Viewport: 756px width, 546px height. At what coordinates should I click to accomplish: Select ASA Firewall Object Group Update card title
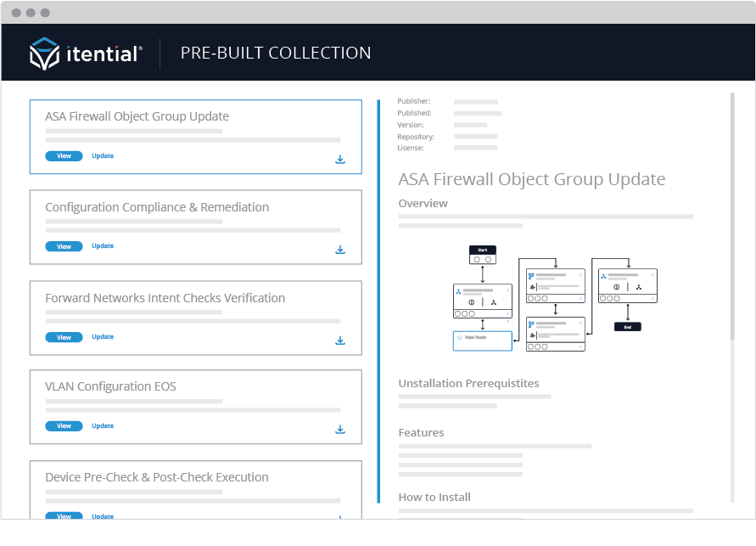[x=137, y=116]
